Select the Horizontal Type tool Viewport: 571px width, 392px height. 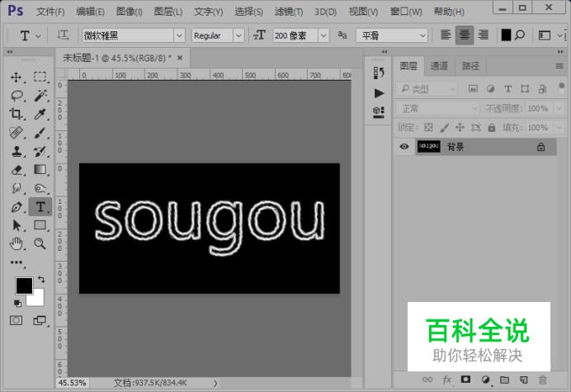point(40,207)
